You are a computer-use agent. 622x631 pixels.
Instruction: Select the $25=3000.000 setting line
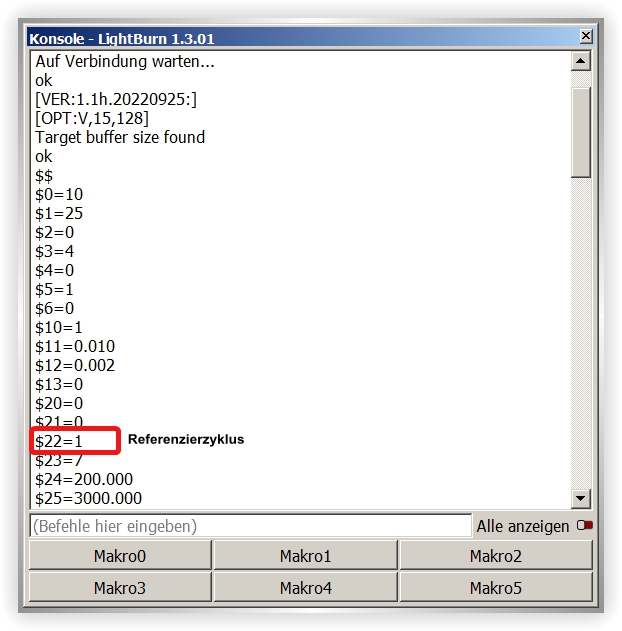tap(89, 498)
